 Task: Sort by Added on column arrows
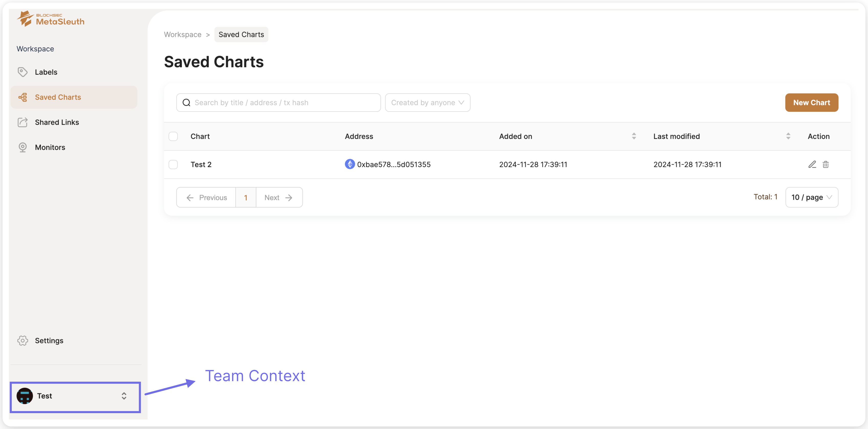pyautogui.click(x=634, y=136)
